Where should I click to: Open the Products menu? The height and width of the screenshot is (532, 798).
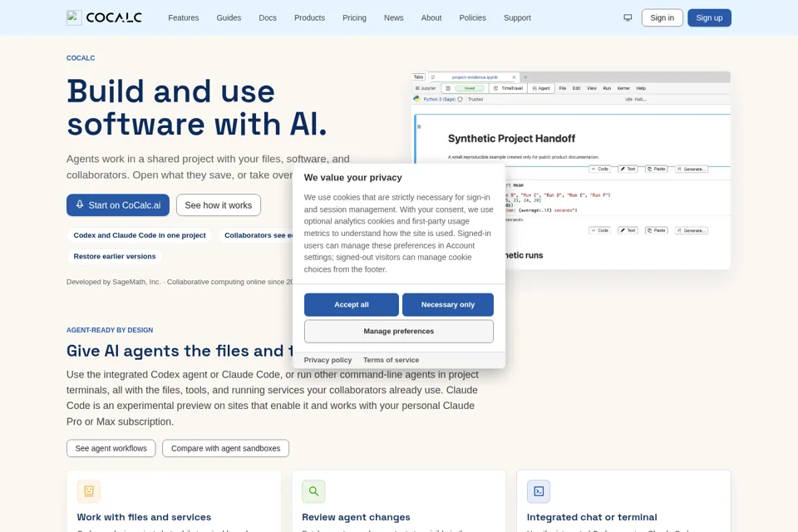tap(309, 17)
